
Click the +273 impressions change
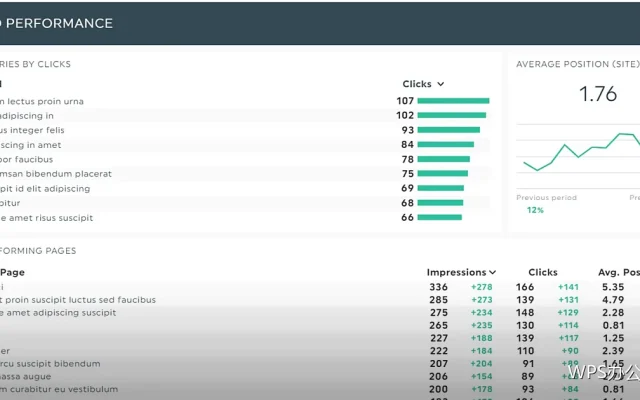tap(482, 300)
